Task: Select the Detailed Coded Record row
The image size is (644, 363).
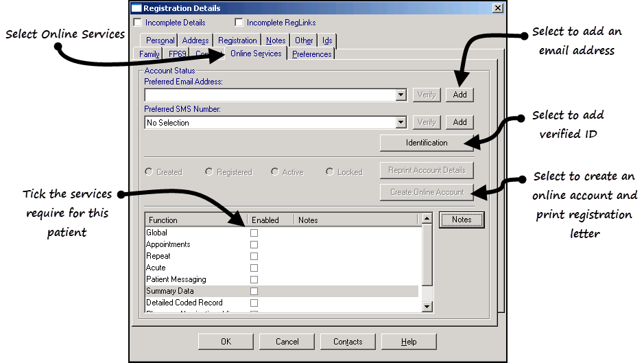Action: point(282,303)
